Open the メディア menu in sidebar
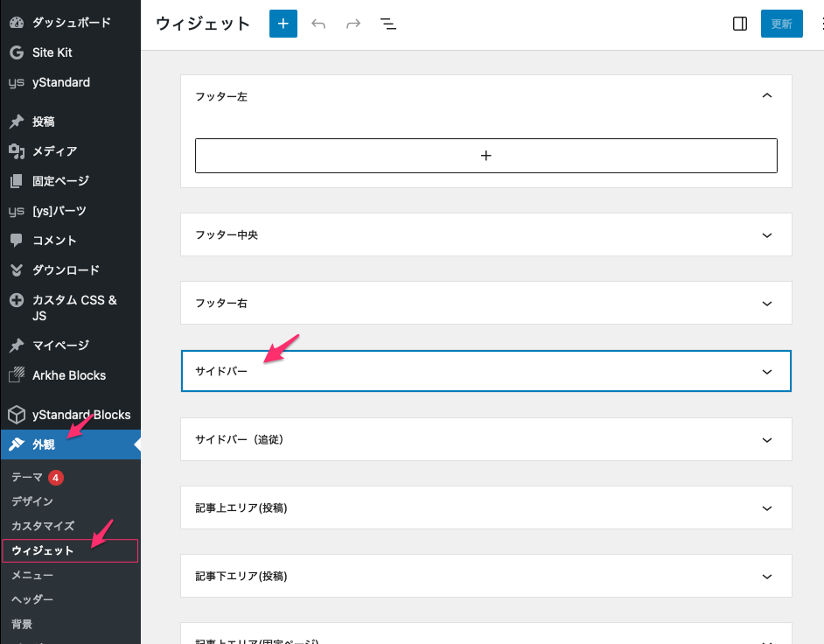This screenshot has height=644, width=824. pos(54,151)
